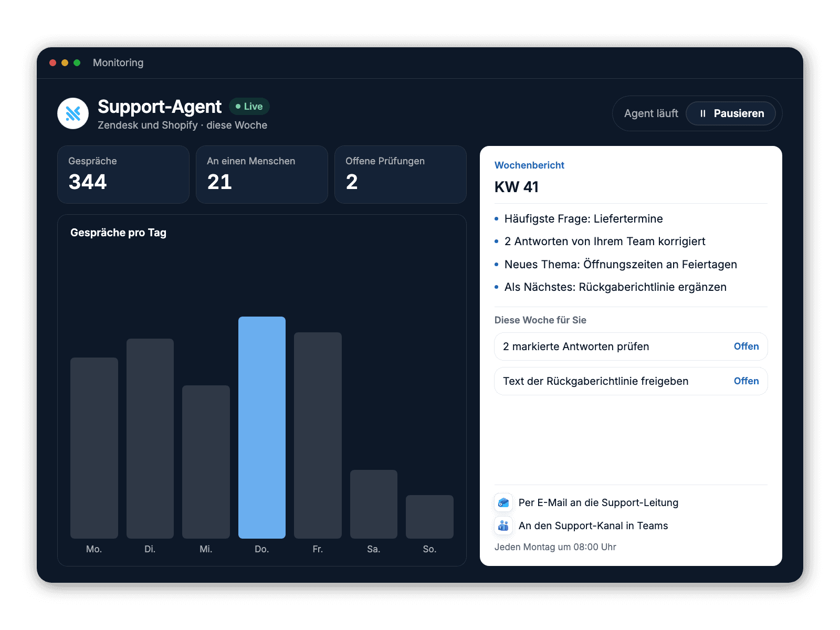Click the pause icon in Pausieren button
840x630 pixels.
click(x=703, y=113)
